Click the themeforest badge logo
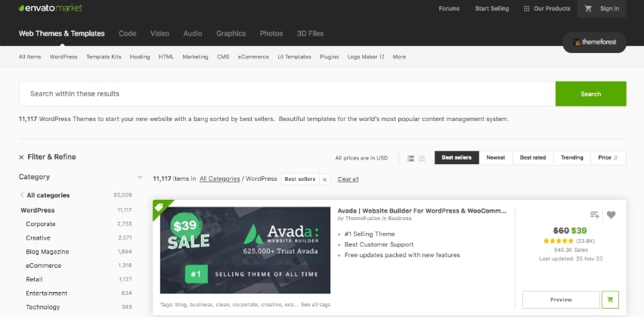Screen dimensions: 644x317 coord(594,42)
